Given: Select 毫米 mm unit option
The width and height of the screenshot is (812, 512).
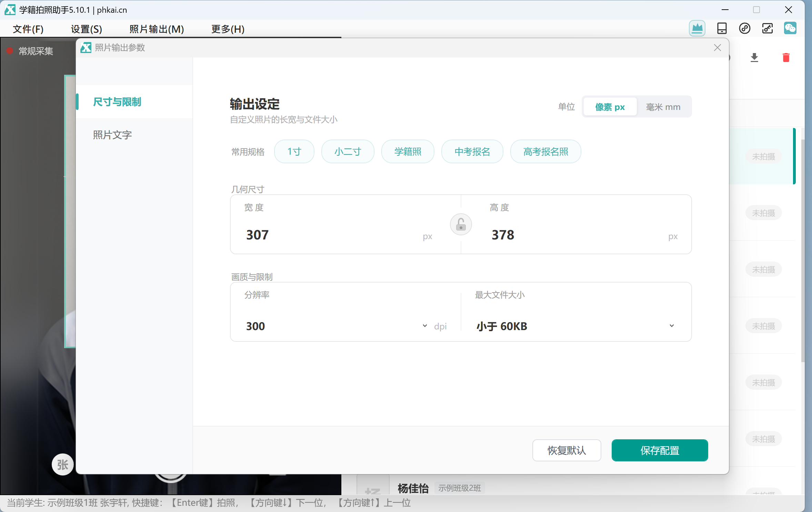Looking at the screenshot, I should click(x=663, y=107).
